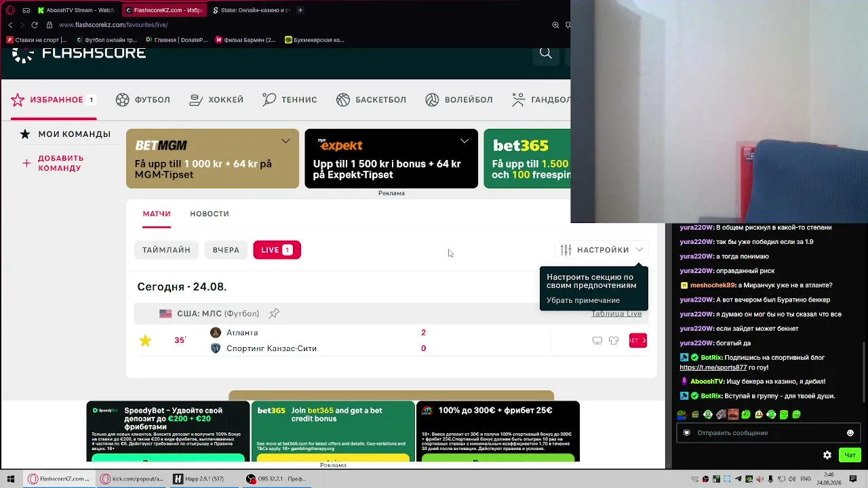Click the jersey lineup icon
The height and width of the screenshot is (488, 868).
coord(614,340)
